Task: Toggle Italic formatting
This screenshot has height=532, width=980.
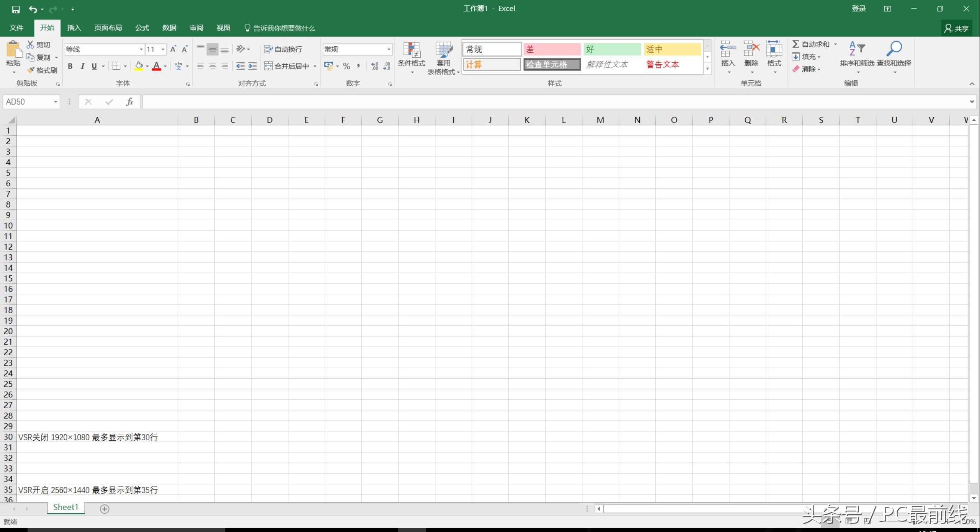Action: pyautogui.click(x=82, y=66)
